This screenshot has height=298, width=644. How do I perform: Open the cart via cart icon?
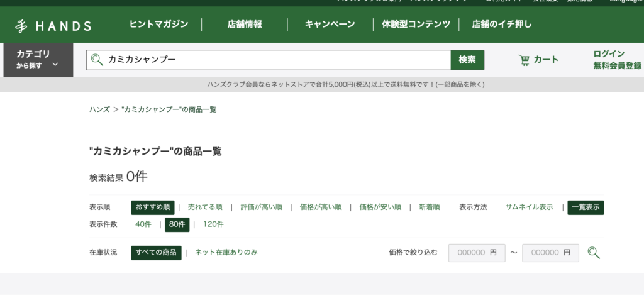pos(524,60)
